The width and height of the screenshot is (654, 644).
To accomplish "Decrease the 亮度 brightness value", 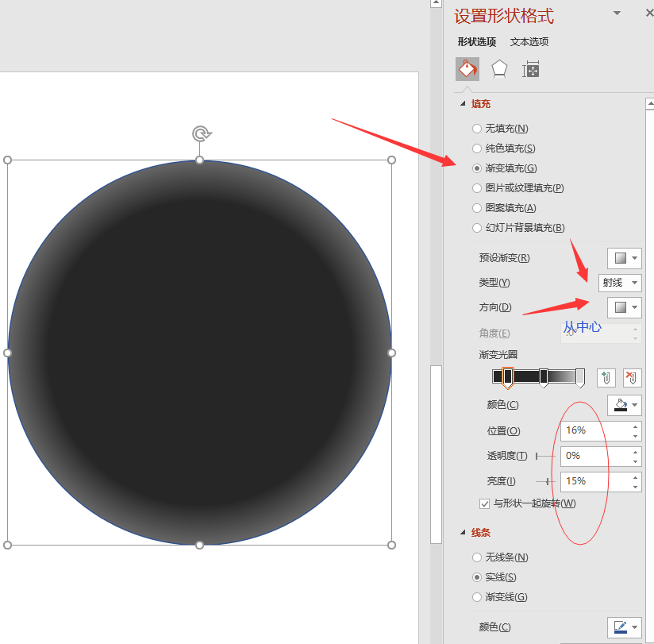I will (635, 487).
